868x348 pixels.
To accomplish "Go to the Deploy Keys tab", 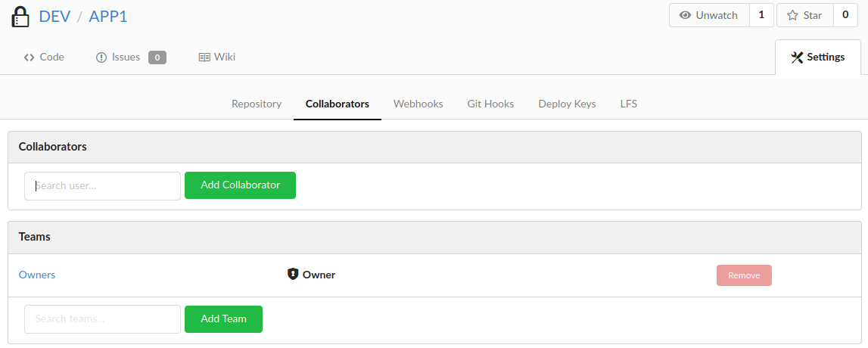I will tap(567, 104).
